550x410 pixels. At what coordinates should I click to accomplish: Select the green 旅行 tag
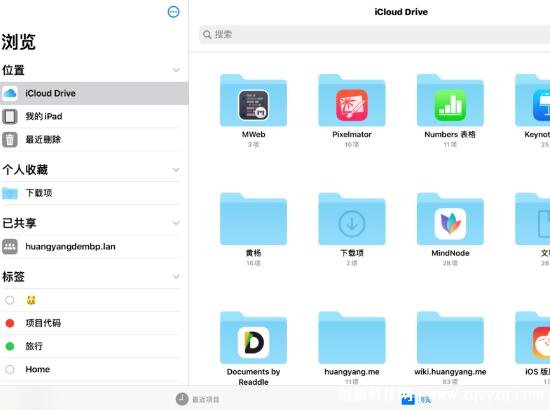(94, 346)
